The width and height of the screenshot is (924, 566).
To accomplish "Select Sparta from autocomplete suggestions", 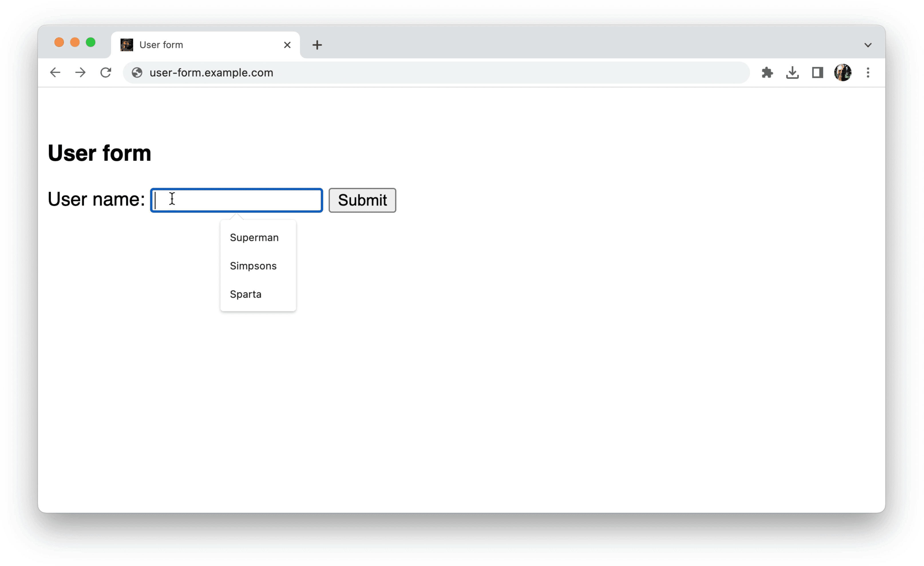I will point(245,294).
